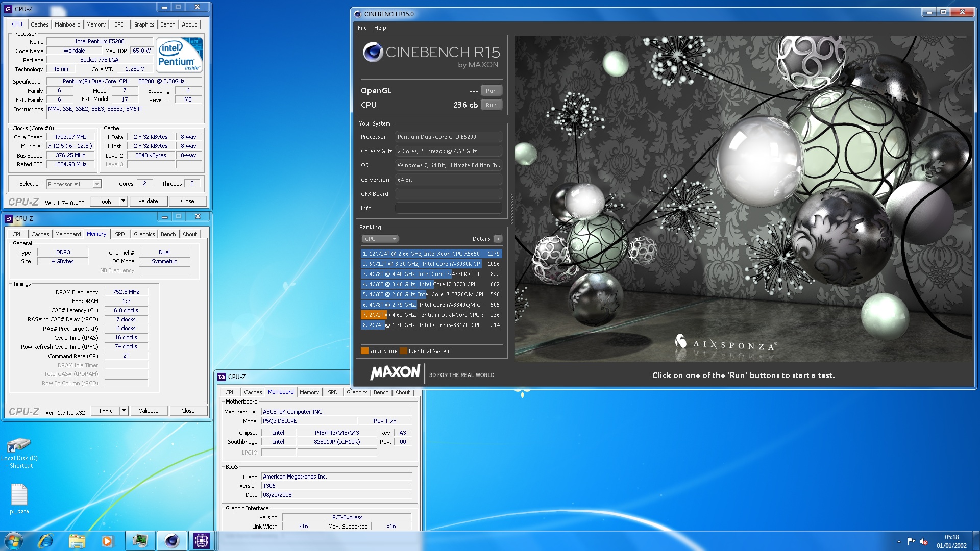Click the i7-3720QM ranking row

(431, 294)
